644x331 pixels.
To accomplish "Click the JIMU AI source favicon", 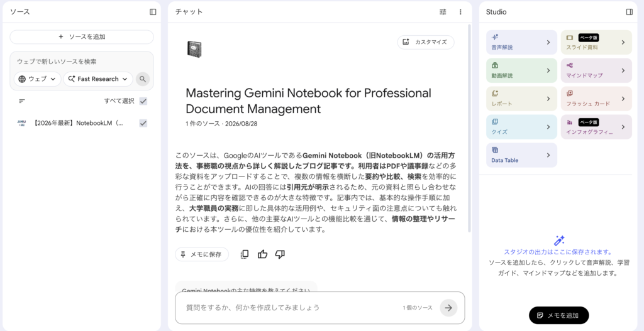I will tap(21, 123).
